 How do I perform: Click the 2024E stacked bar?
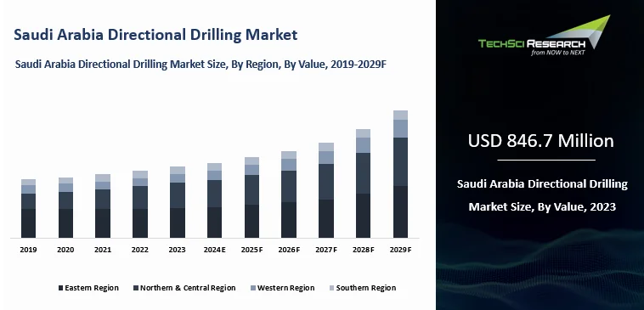pos(214,200)
